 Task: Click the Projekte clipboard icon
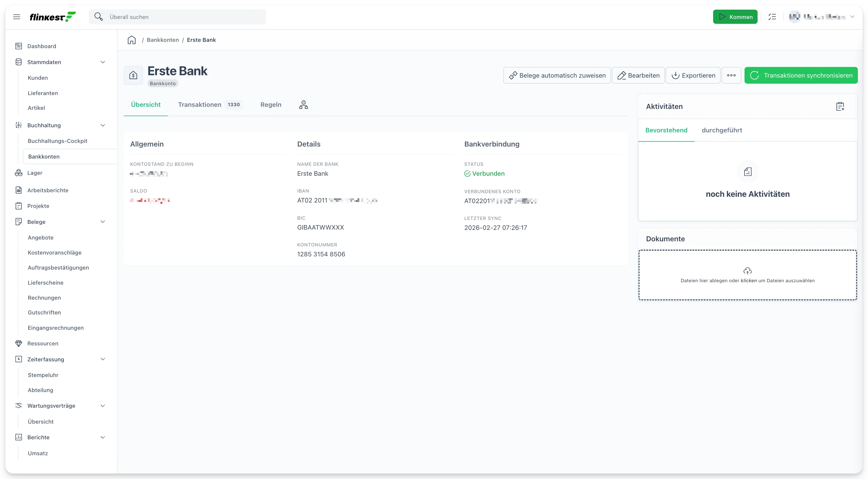click(19, 206)
